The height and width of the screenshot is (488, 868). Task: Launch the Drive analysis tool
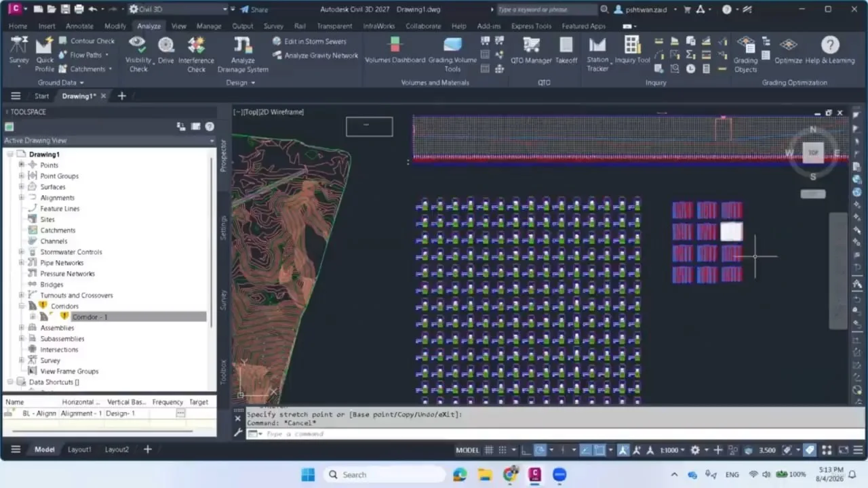pyautogui.click(x=166, y=51)
